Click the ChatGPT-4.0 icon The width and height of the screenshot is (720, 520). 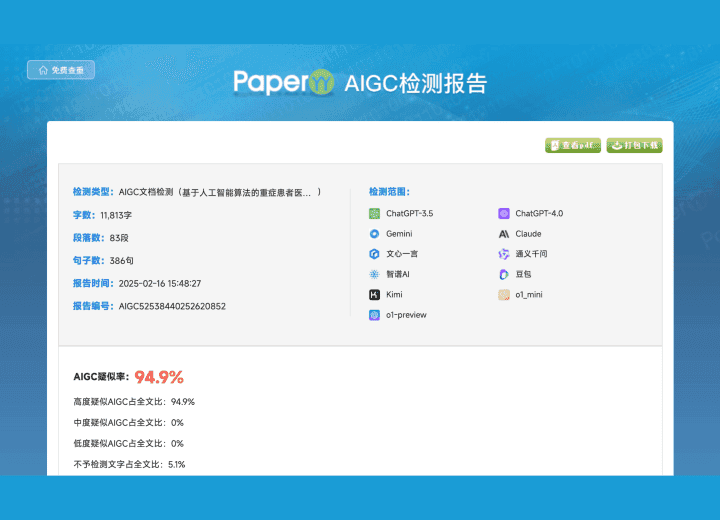click(504, 213)
